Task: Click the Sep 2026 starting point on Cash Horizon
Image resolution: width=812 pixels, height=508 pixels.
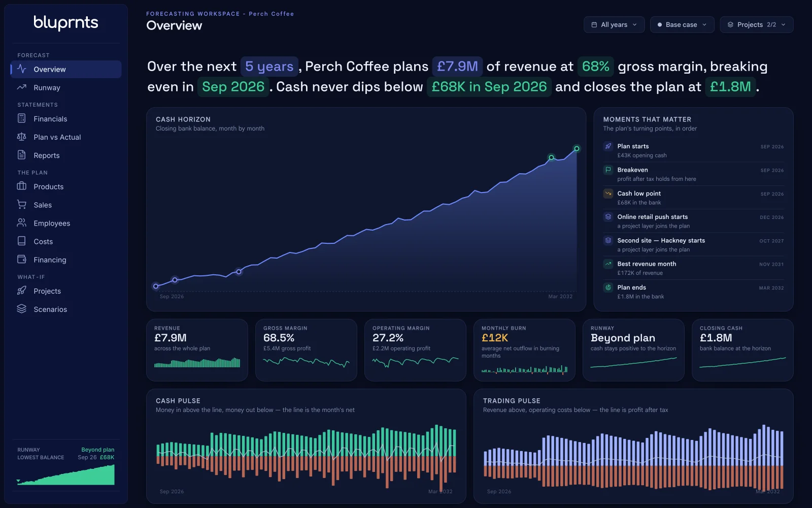Action: (156, 286)
